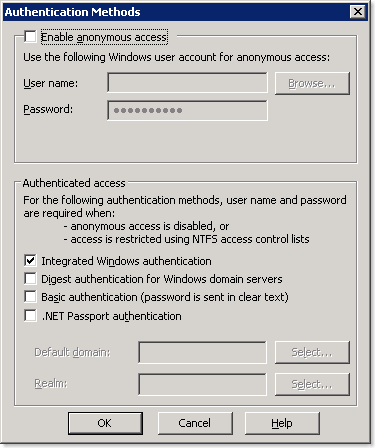Screen dimensions: 375x448
Task: Click Select button next to Default domain
Action: (x=312, y=352)
